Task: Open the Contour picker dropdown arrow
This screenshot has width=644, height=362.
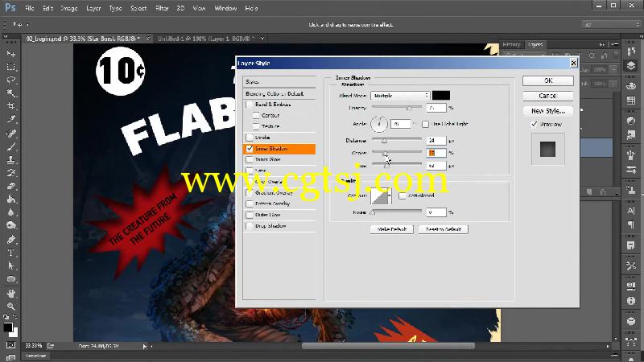Action: tap(389, 195)
